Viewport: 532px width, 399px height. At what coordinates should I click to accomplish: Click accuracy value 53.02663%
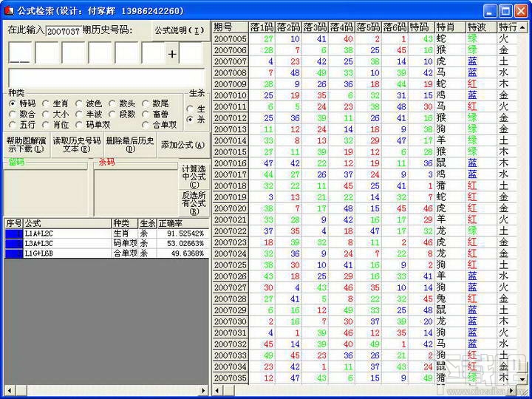pyautogui.click(x=185, y=243)
